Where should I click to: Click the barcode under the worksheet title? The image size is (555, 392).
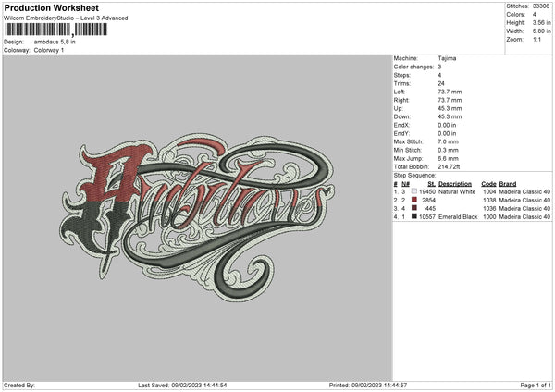(x=55, y=30)
